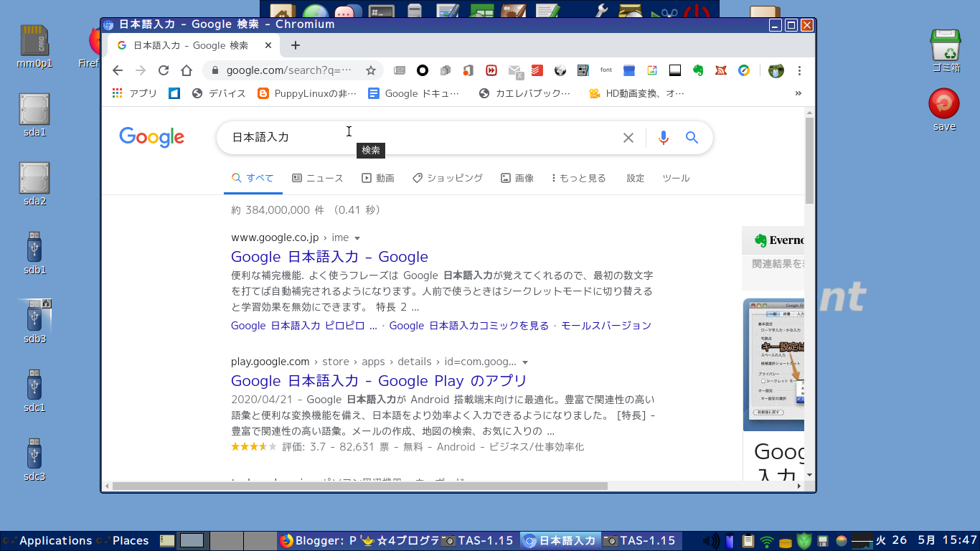Expand the play.google.com result dropdown arrow
The image size is (980, 551).
point(525,362)
